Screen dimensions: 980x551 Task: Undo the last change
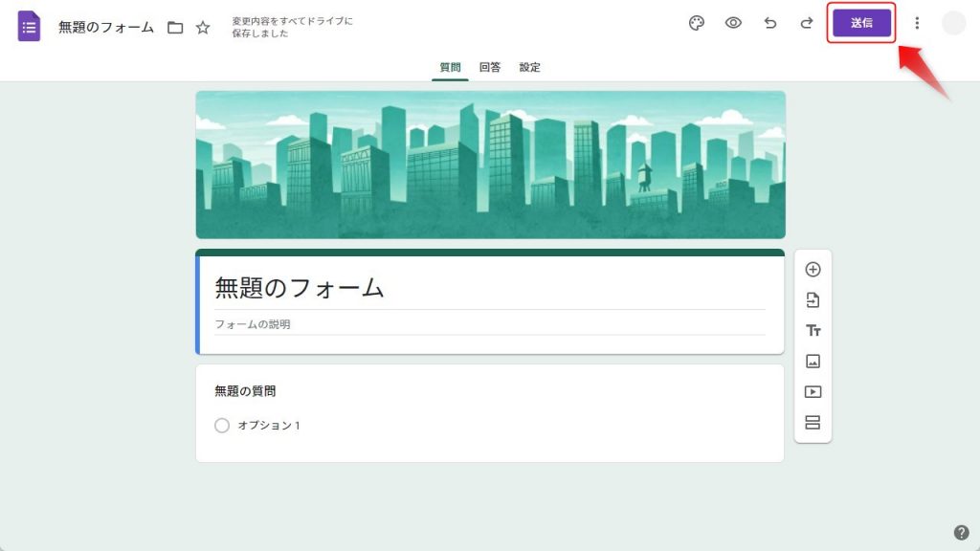click(770, 23)
